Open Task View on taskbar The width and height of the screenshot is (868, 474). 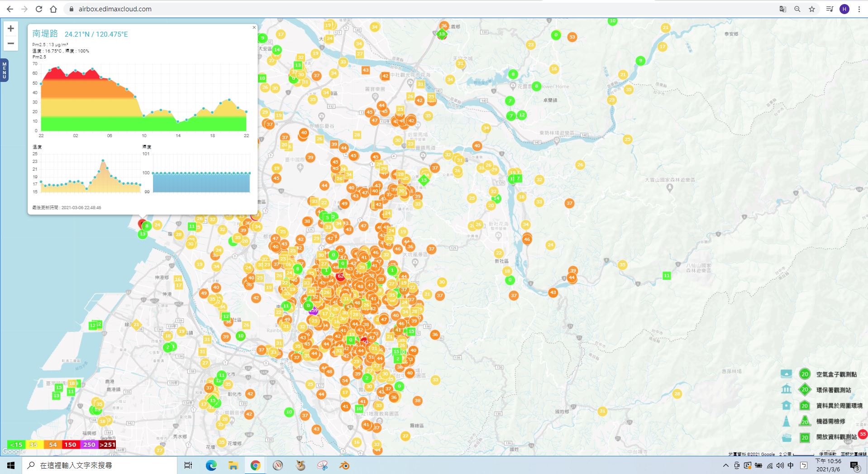tap(188, 465)
